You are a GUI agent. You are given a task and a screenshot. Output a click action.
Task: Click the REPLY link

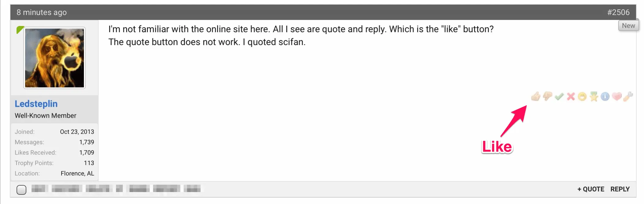(x=620, y=189)
